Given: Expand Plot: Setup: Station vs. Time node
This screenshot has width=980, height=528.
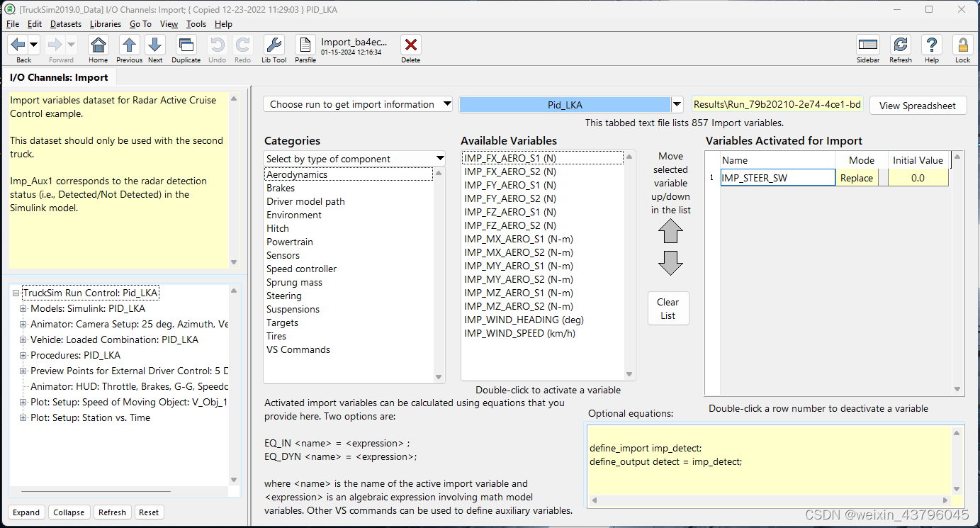Looking at the screenshot, I should [x=23, y=417].
